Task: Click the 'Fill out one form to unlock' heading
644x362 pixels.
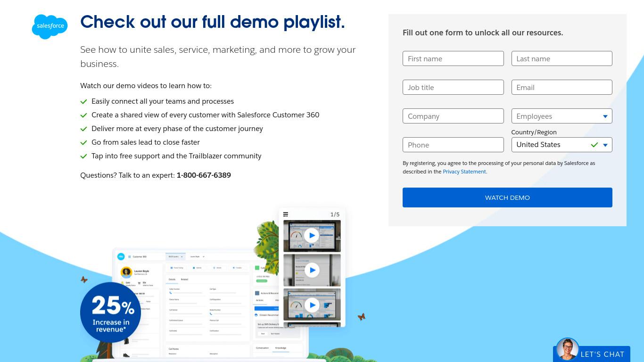Action: (x=483, y=33)
